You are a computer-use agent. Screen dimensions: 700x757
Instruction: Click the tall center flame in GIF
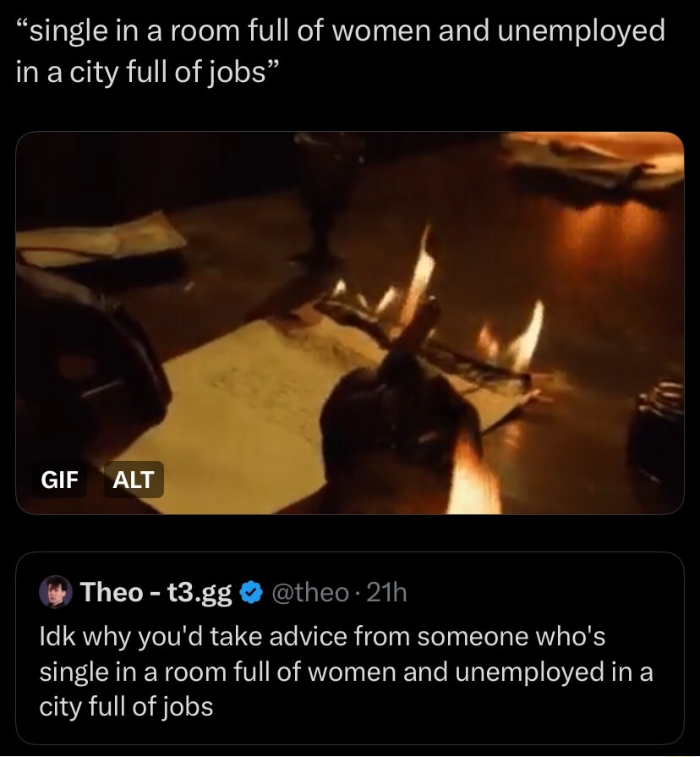(x=420, y=271)
